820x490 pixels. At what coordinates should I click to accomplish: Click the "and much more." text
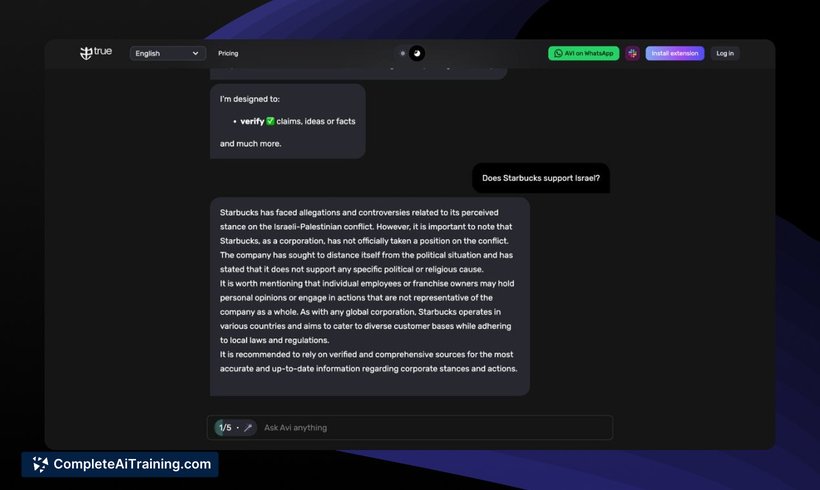[250, 144]
